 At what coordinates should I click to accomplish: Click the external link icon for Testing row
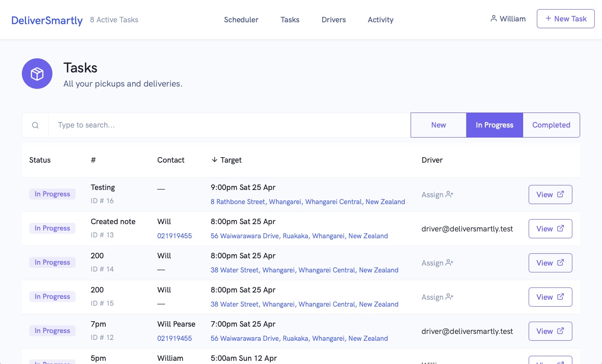(x=561, y=194)
